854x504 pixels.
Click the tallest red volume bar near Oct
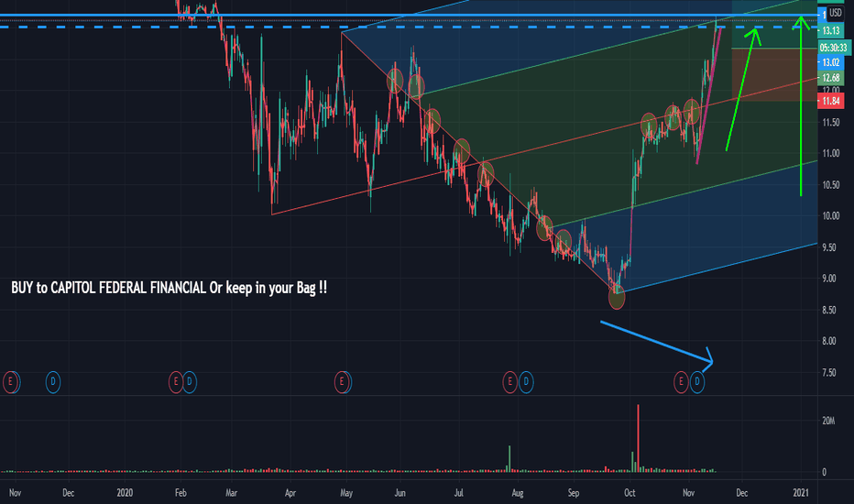638,439
